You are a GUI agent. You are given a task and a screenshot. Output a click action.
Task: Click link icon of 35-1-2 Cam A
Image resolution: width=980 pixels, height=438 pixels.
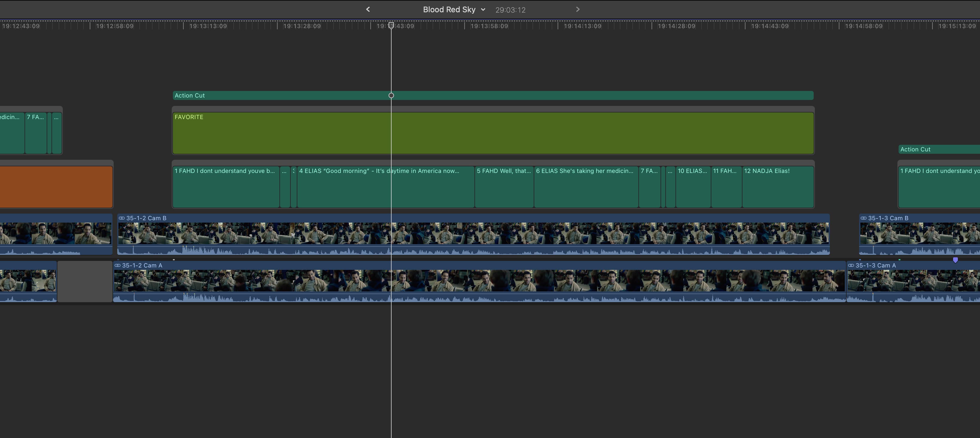coord(118,265)
